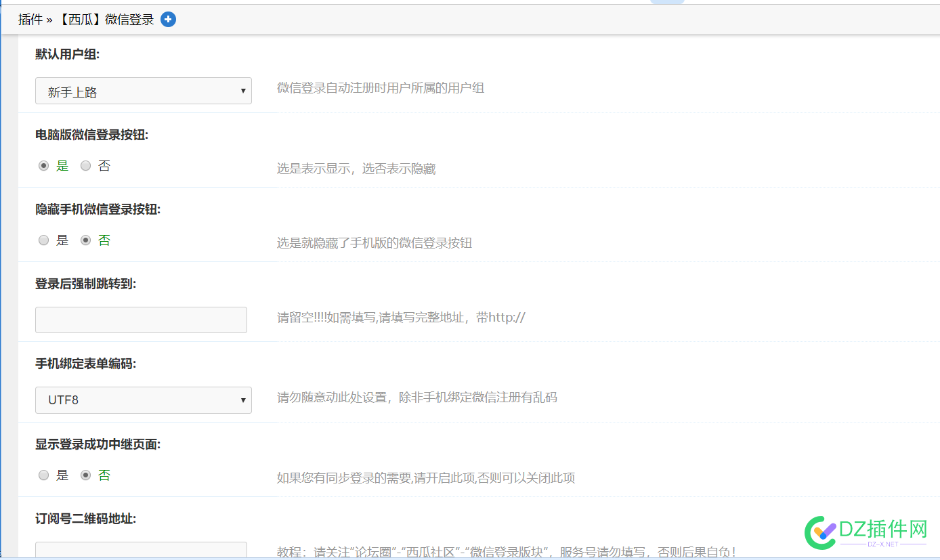Click the 手机绑定表单编码 heading

point(86,364)
